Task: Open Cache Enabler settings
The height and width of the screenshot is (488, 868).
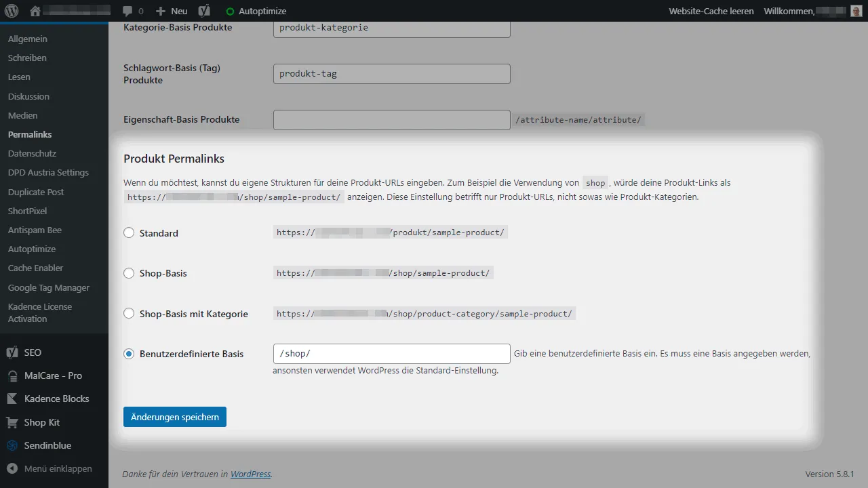Action: [35, 268]
